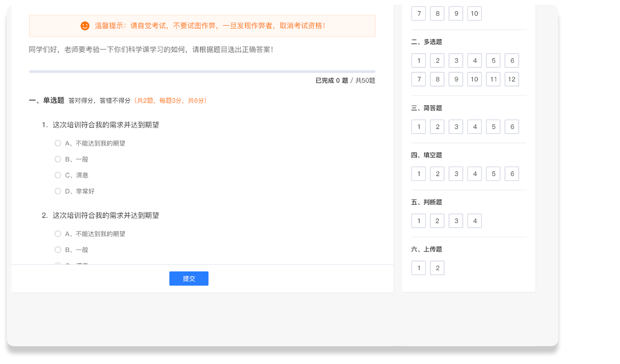Jump to question 12 under 多选题
This screenshot has height=364, width=620.
click(x=512, y=79)
